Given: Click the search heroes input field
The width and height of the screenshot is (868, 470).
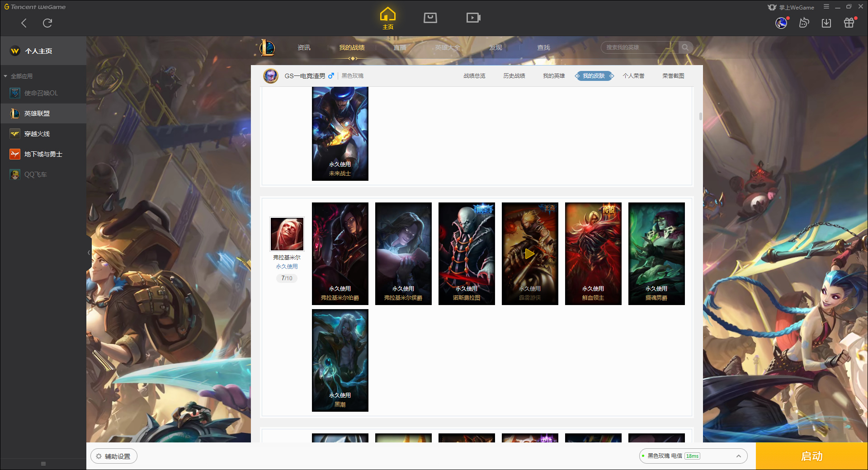Looking at the screenshot, I should [x=640, y=47].
